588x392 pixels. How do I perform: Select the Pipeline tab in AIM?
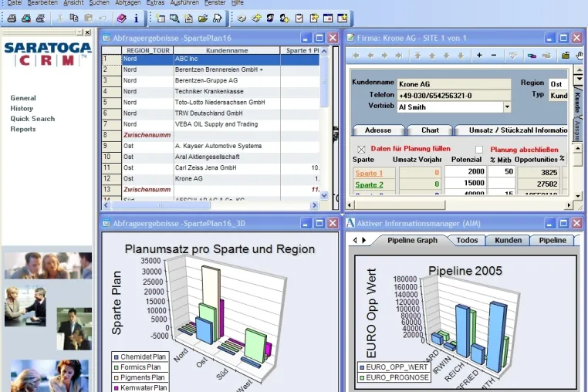(x=553, y=240)
